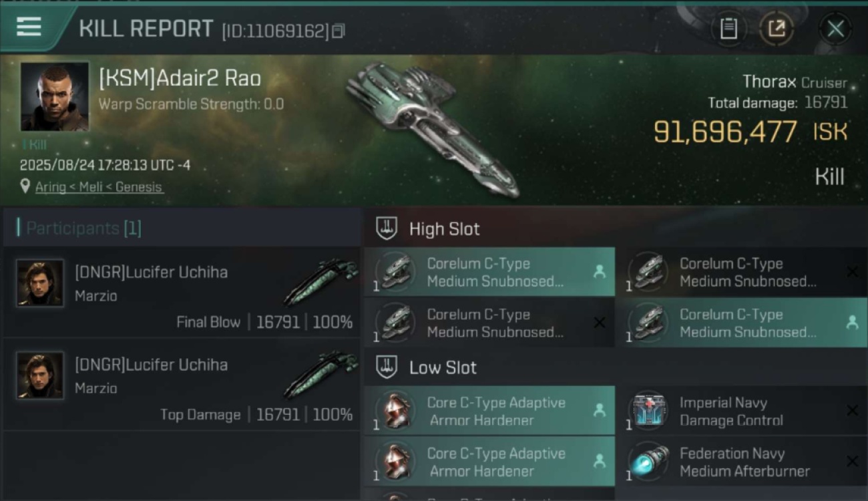Click the clipboard icon in header

[728, 29]
